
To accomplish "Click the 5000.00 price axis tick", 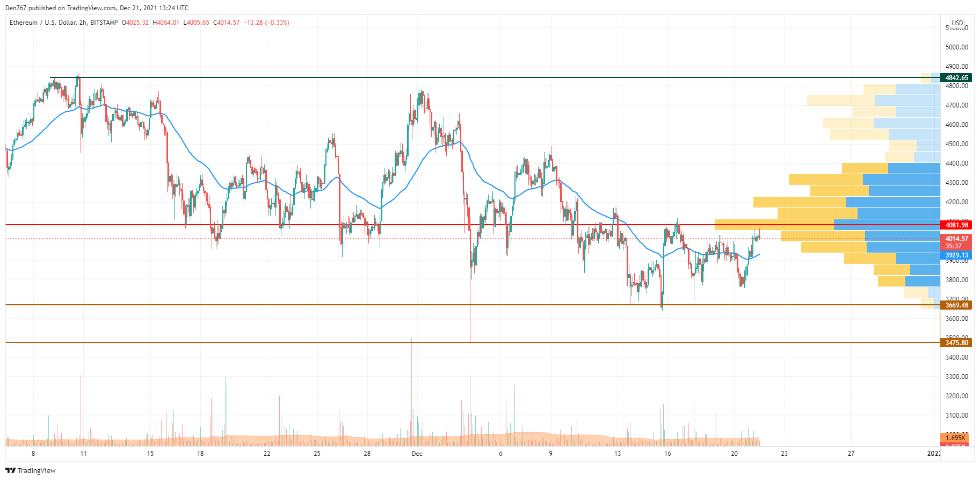I will pyautogui.click(x=957, y=47).
